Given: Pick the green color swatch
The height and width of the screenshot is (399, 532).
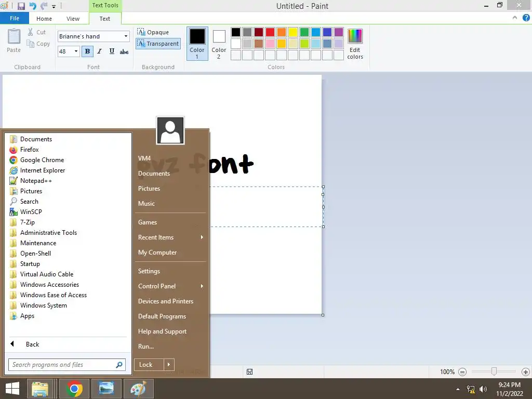Looking at the screenshot, I should pyautogui.click(x=304, y=32).
